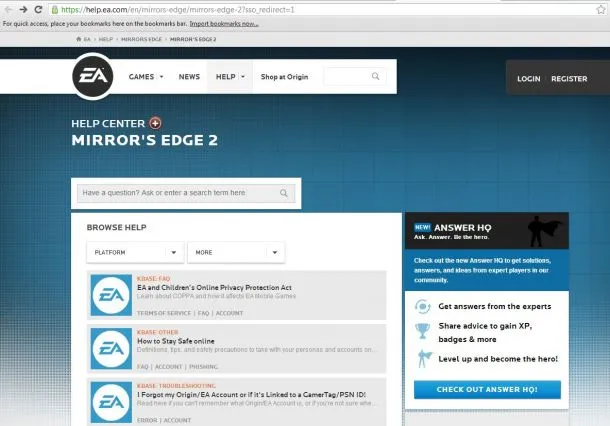Open the REGISTER link

(x=569, y=79)
